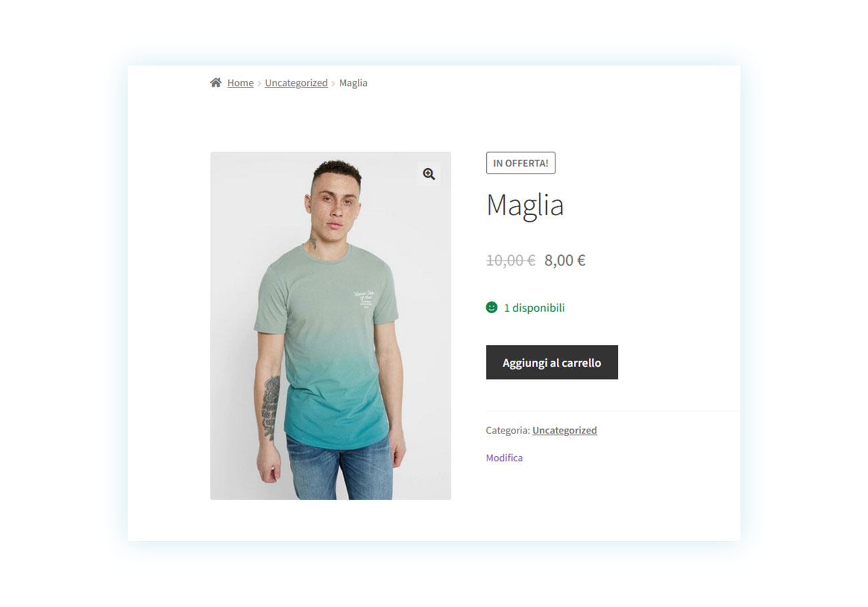Add product with Aggiungi al carrello button
Image resolution: width=868 pixels, height=607 pixels.
point(552,363)
